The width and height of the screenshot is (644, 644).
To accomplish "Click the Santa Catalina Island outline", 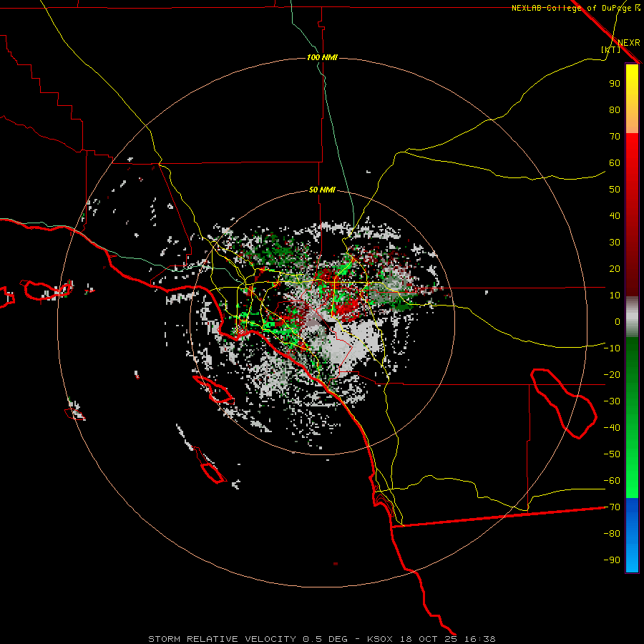I will pos(213,389).
